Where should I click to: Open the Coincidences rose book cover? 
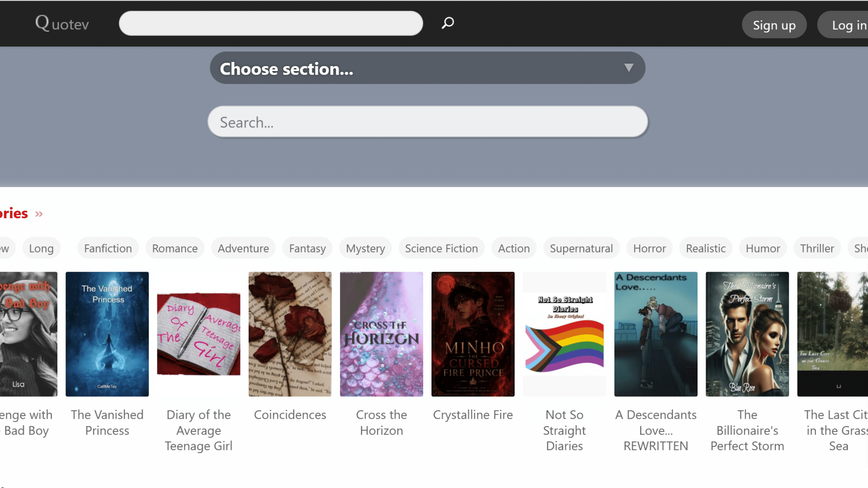[x=290, y=334]
